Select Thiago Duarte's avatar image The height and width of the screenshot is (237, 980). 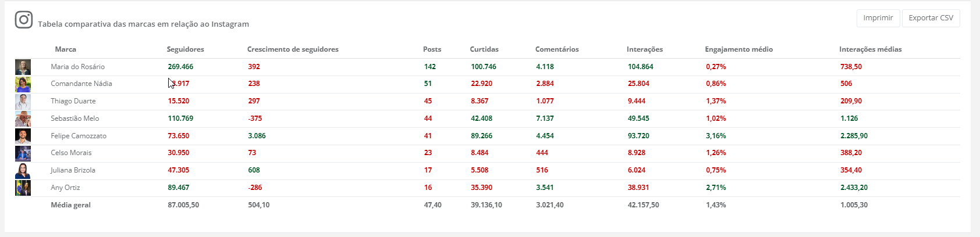23,102
